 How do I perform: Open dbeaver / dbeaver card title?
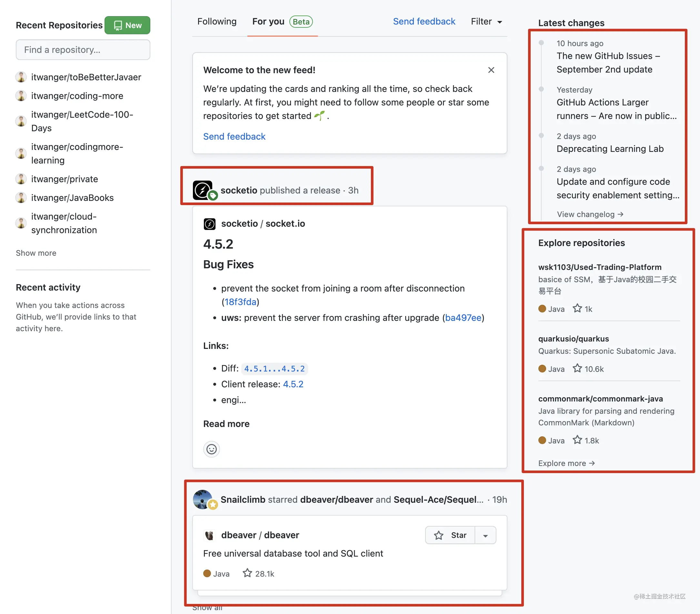point(260,535)
